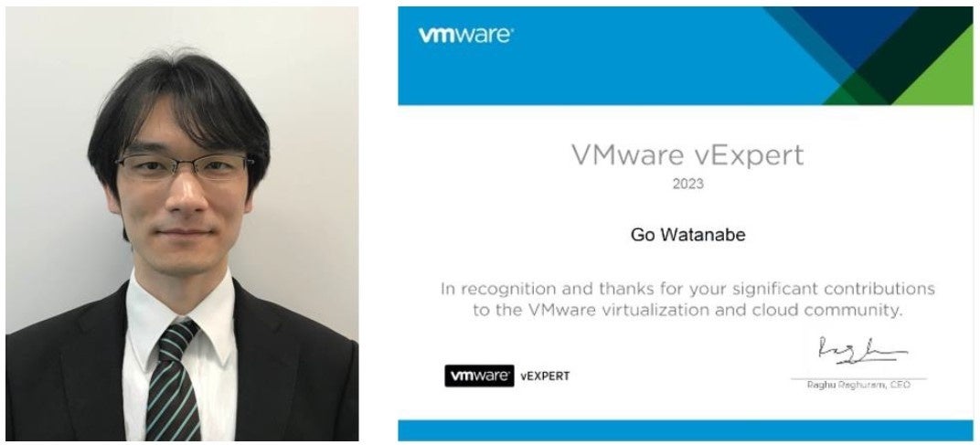Click the "Raghu Raghuram, CEO" caption
Viewport: 980px width, 445px height.
click(858, 385)
